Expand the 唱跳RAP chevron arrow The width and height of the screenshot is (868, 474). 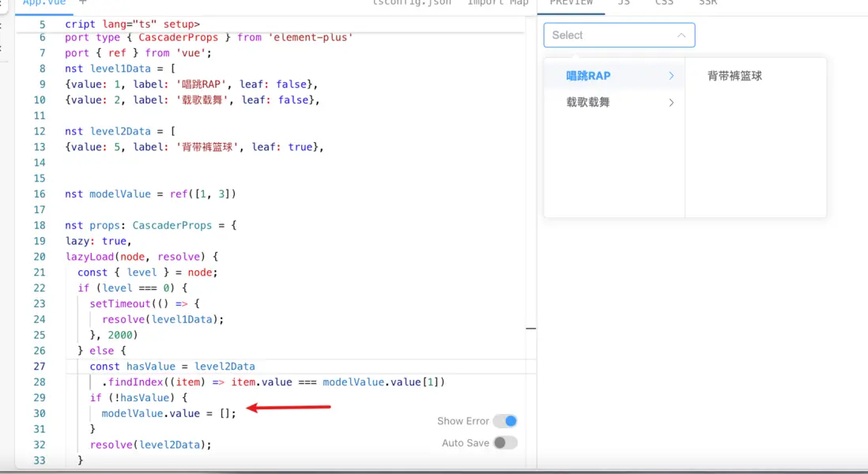click(x=671, y=76)
